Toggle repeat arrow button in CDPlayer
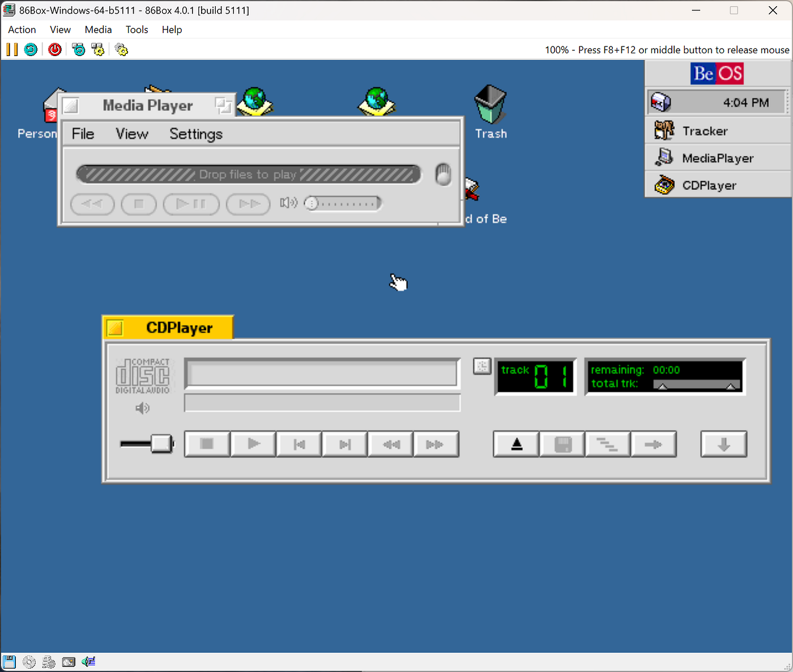 pyautogui.click(x=654, y=444)
